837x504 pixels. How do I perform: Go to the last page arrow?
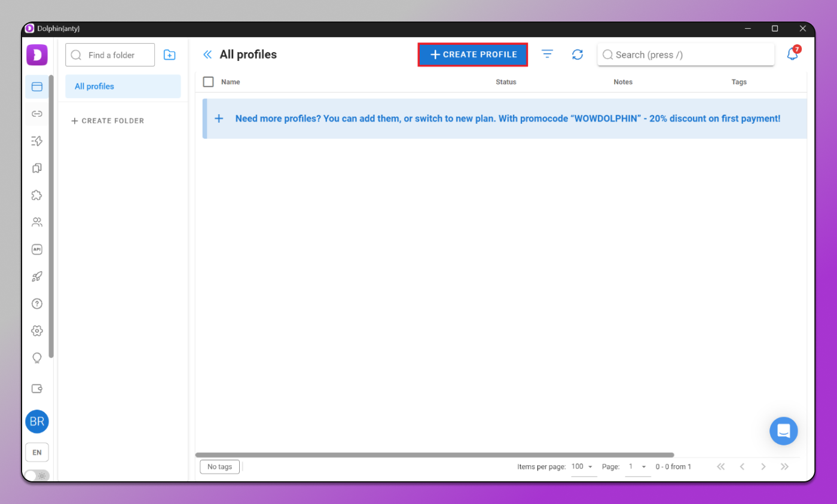click(785, 466)
